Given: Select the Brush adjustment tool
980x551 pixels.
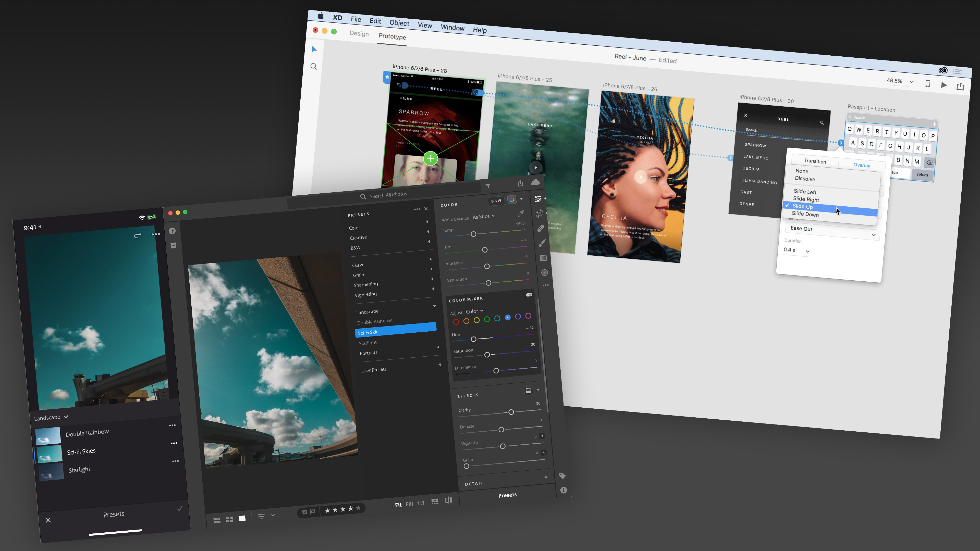Looking at the screenshot, I should pos(543,243).
